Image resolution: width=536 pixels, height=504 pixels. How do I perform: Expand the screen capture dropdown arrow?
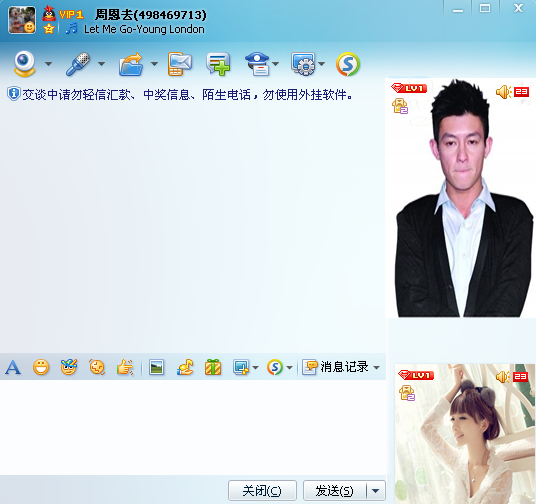[255, 368]
